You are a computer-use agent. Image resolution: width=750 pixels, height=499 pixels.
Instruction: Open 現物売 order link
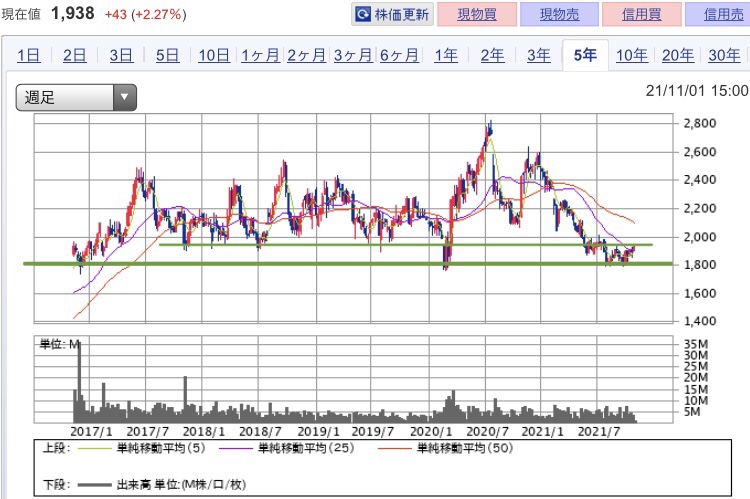(x=559, y=14)
